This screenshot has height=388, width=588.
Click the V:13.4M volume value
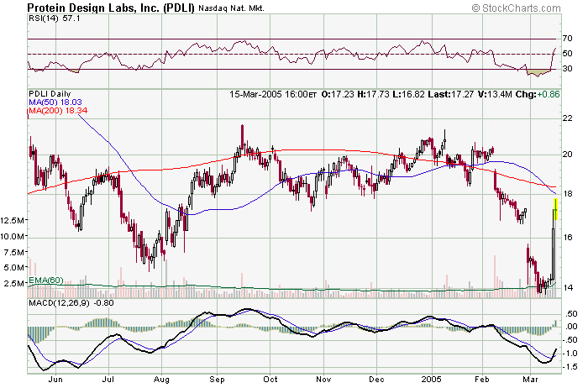tap(495, 94)
